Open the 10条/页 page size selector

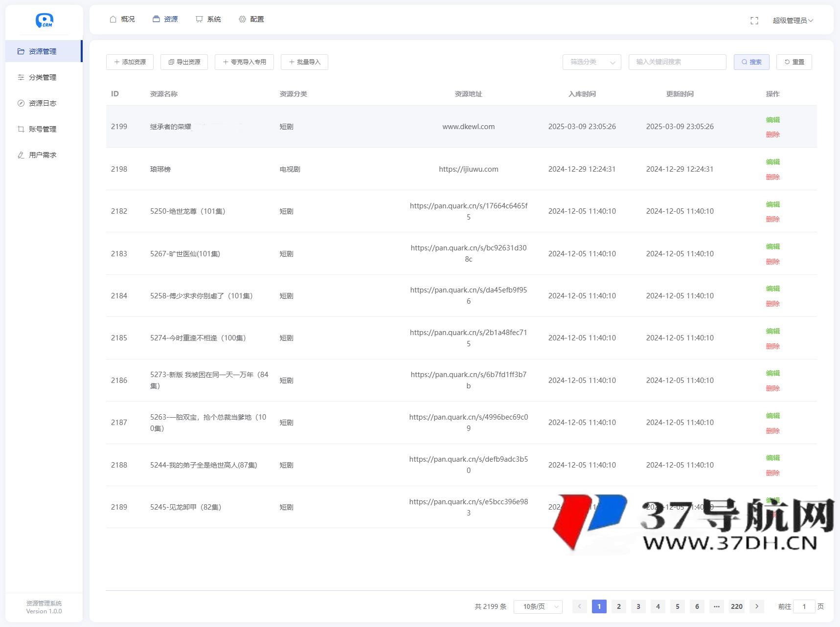coord(537,606)
